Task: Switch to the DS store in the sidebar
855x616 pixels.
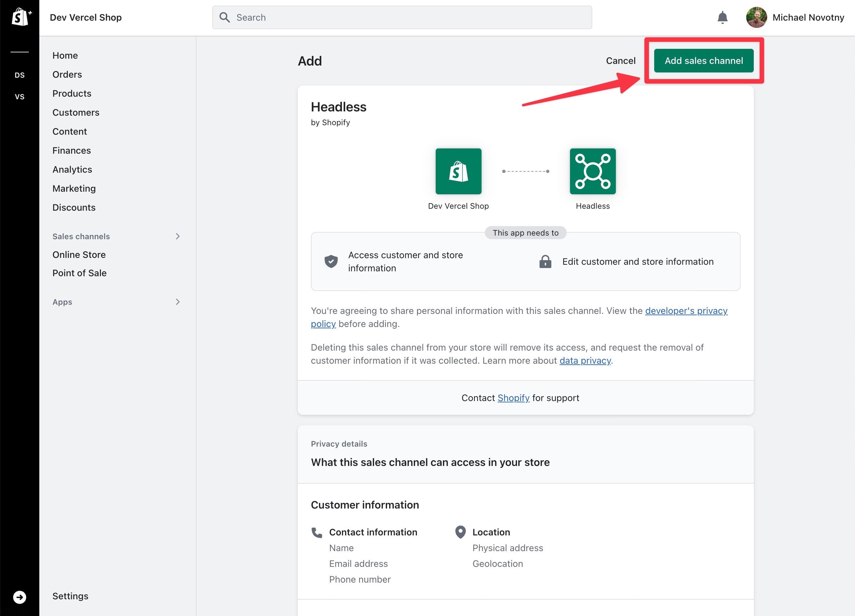Action: pyautogui.click(x=20, y=75)
